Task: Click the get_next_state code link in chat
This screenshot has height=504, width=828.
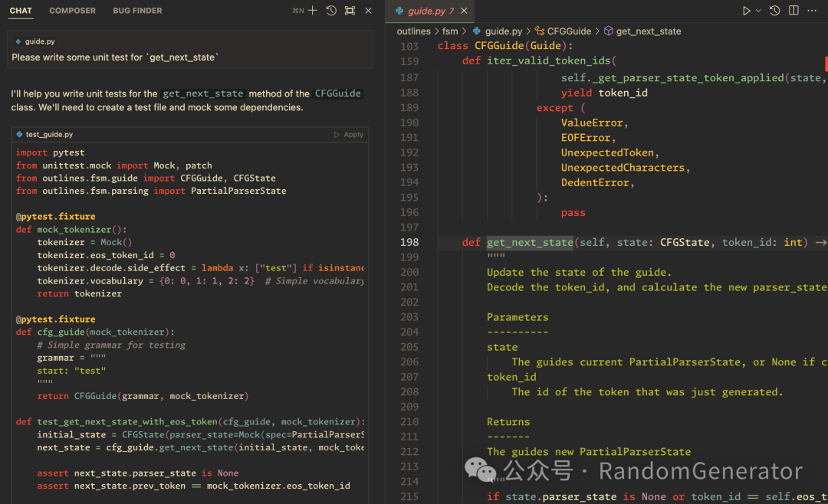Action: pyautogui.click(x=202, y=93)
